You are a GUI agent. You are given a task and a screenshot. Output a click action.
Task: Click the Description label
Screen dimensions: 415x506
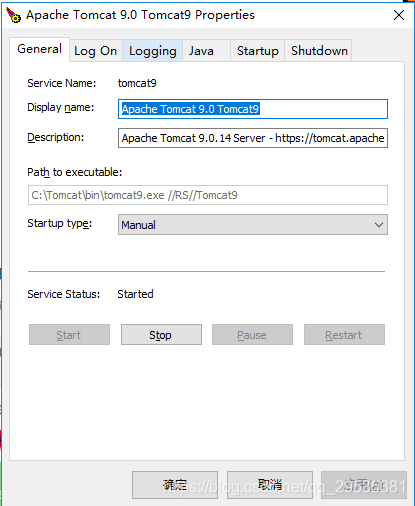(56, 137)
